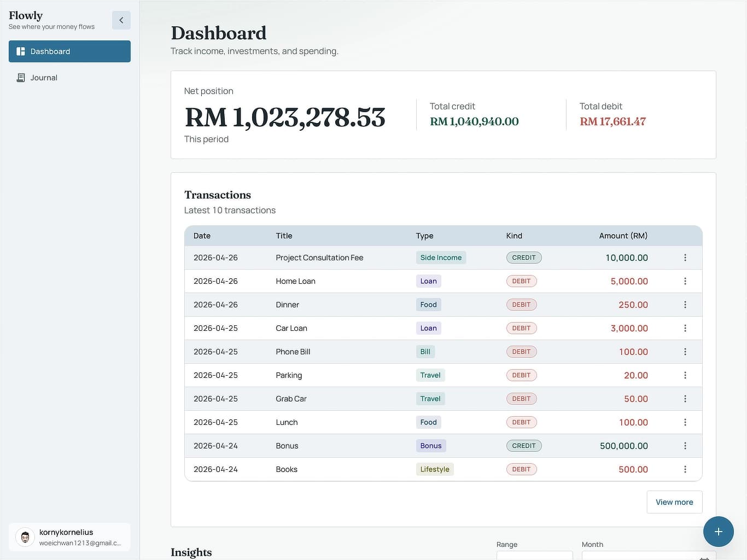Select the Dashboard icon in the sidebar
This screenshot has width=747, height=560.
20,51
